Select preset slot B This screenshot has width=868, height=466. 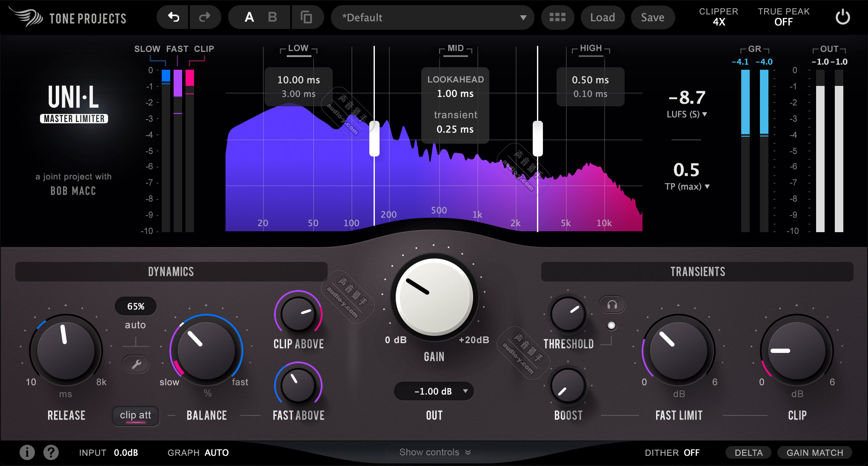pos(272,17)
